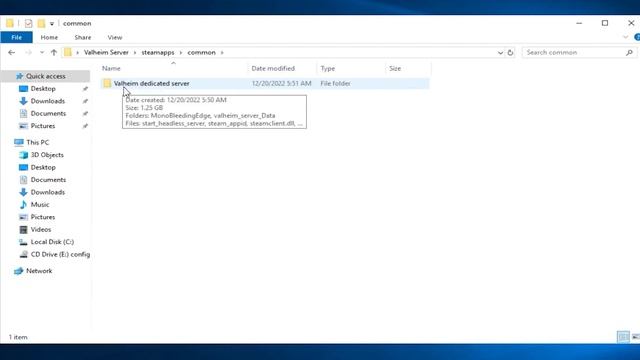Open Downloads under Quick access
The image size is (640, 360).
coord(47,101)
